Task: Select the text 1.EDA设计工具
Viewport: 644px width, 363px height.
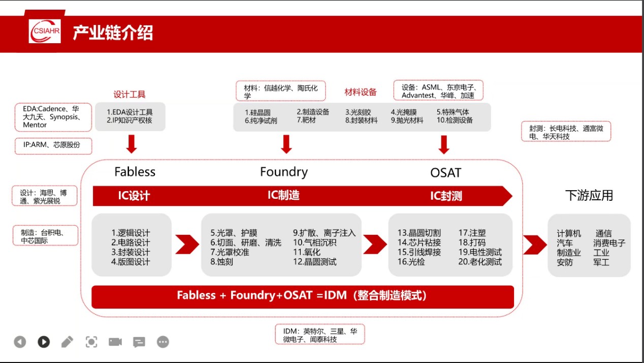Action: [130, 112]
